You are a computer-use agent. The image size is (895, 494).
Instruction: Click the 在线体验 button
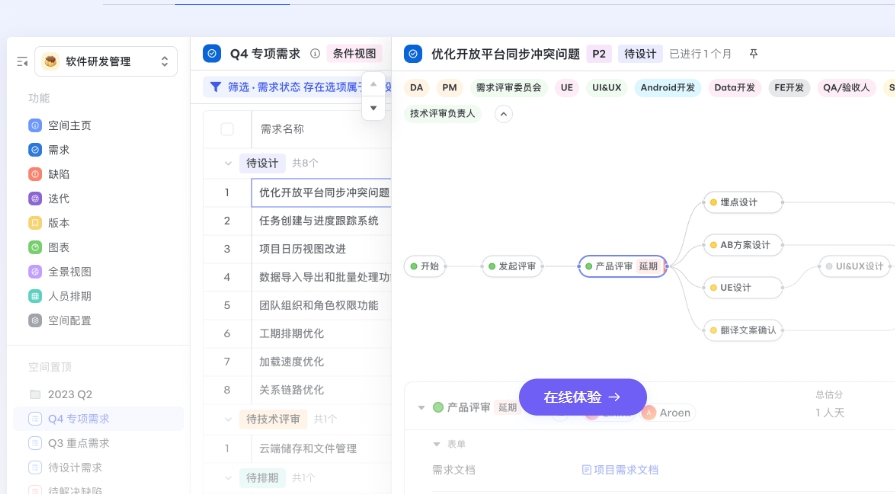pyautogui.click(x=582, y=397)
